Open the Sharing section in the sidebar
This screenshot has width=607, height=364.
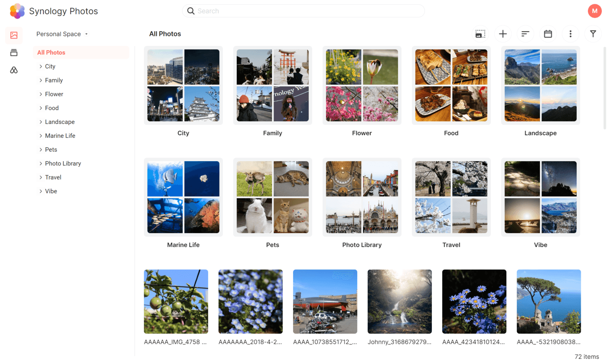13,70
